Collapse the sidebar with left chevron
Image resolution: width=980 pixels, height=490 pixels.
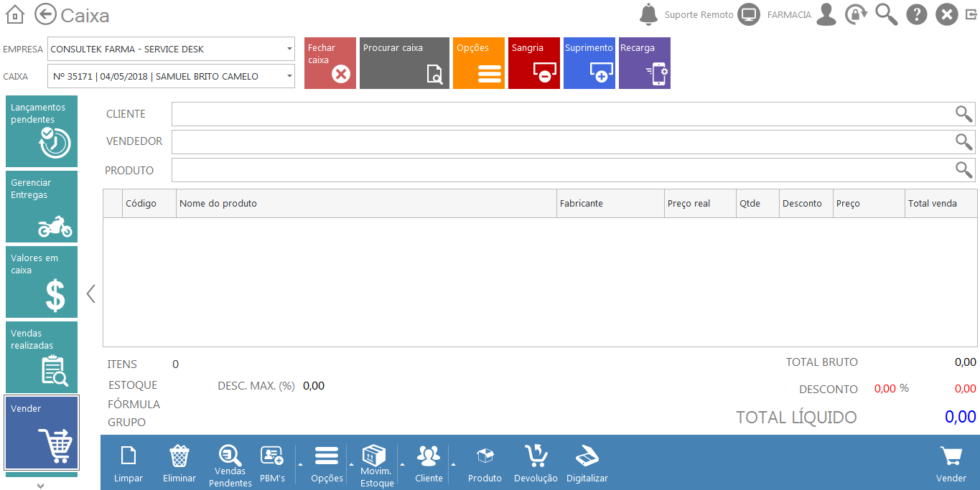coord(91,293)
